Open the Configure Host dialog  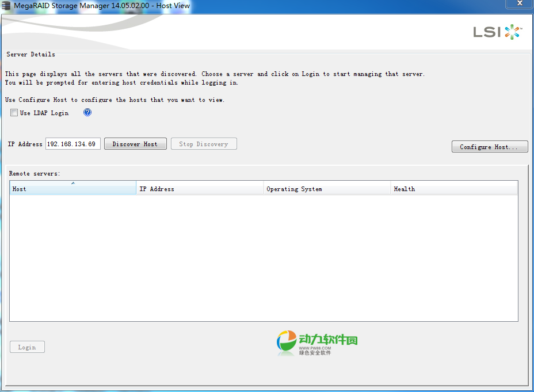click(x=489, y=147)
